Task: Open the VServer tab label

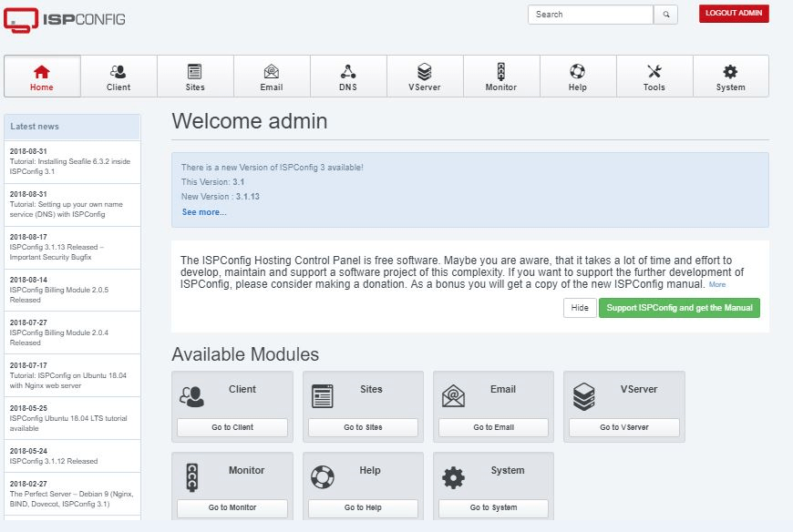Action: [425, 87]
